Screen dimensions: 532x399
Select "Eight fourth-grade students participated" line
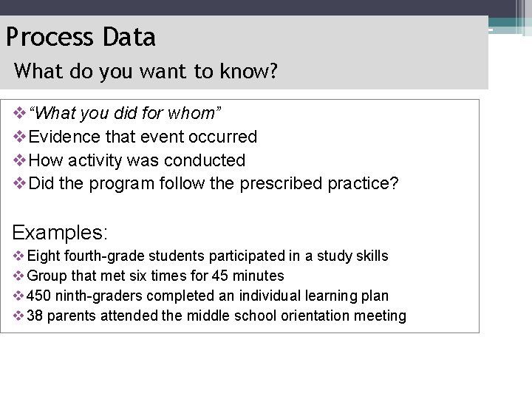[208, 256]
